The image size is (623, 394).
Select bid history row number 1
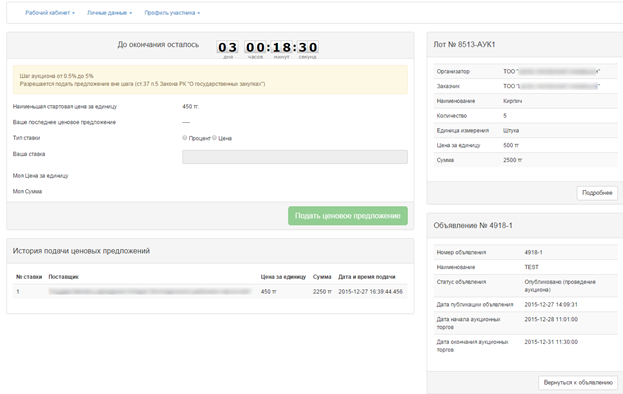click(210, 292)
